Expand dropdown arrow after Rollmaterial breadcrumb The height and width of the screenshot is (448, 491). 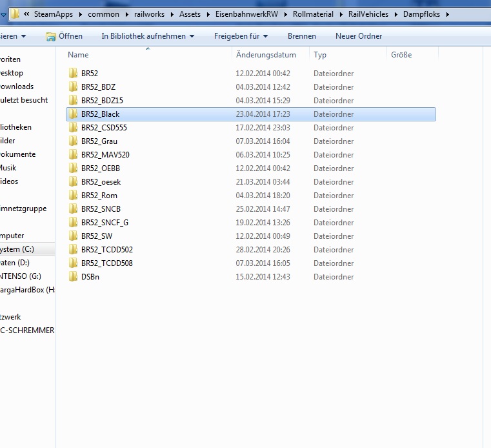point(341,14)
